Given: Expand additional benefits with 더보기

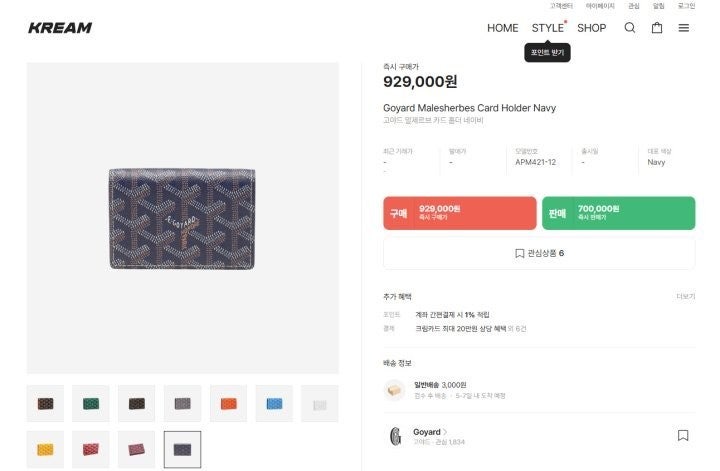Looking at the screenshot, I should pos(686,297).
